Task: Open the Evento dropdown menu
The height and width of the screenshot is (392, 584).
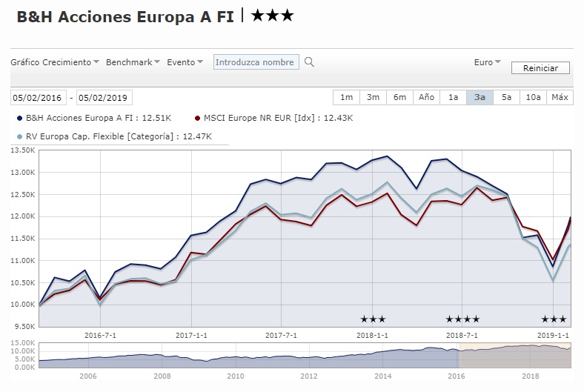Action: (185, 62)
